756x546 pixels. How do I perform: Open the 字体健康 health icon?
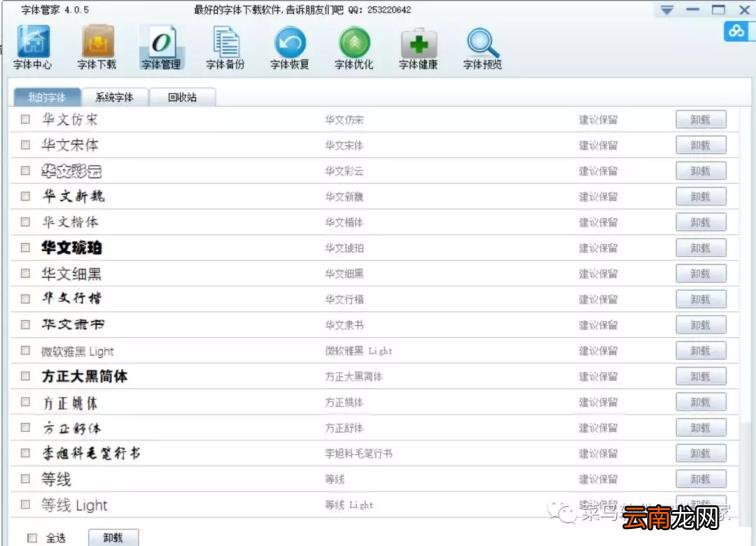tap(418, 48)
